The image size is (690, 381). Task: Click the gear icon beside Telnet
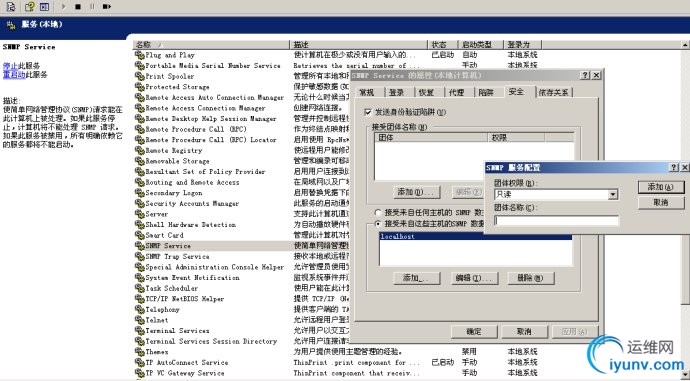[139, 320]
